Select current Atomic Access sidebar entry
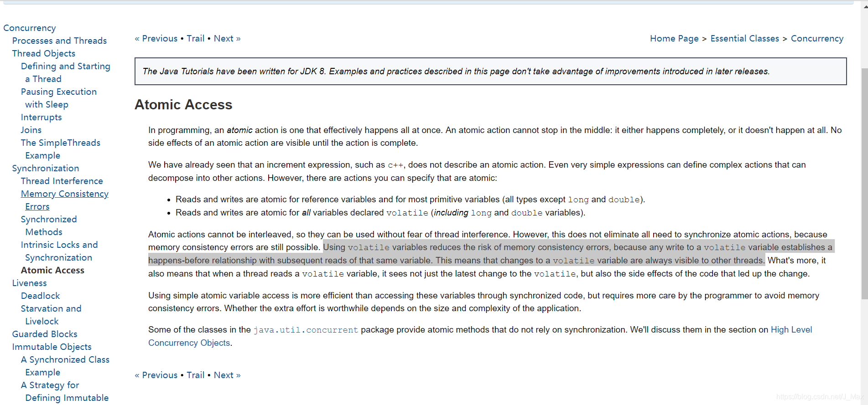 [52, 270]
